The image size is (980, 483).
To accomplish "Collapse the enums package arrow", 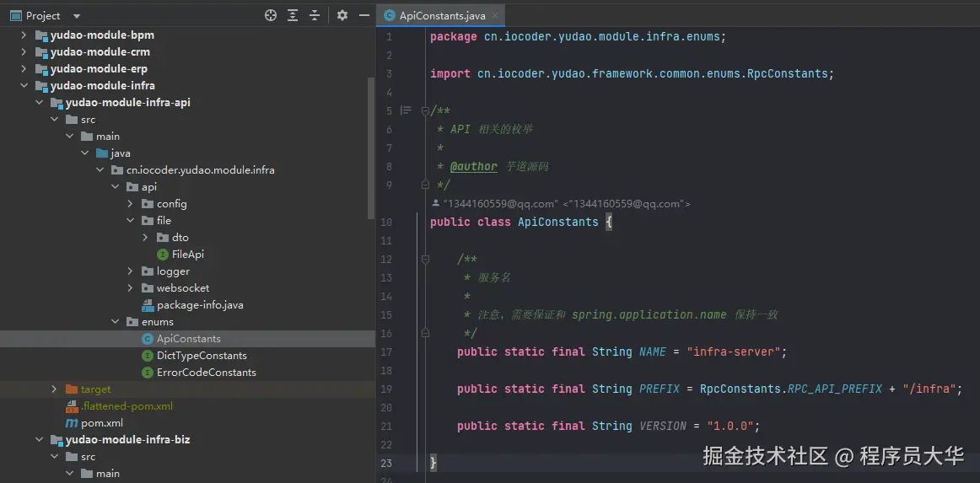I will pyautogui.click(x=115, y=322).
